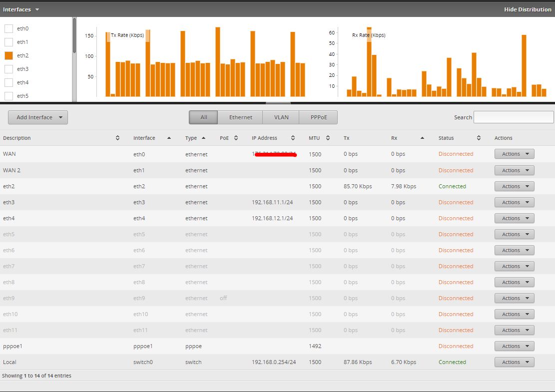Open Actions dropdown for WAN row
The height and width of the screenshot is (392, 555).
[515, 154]
